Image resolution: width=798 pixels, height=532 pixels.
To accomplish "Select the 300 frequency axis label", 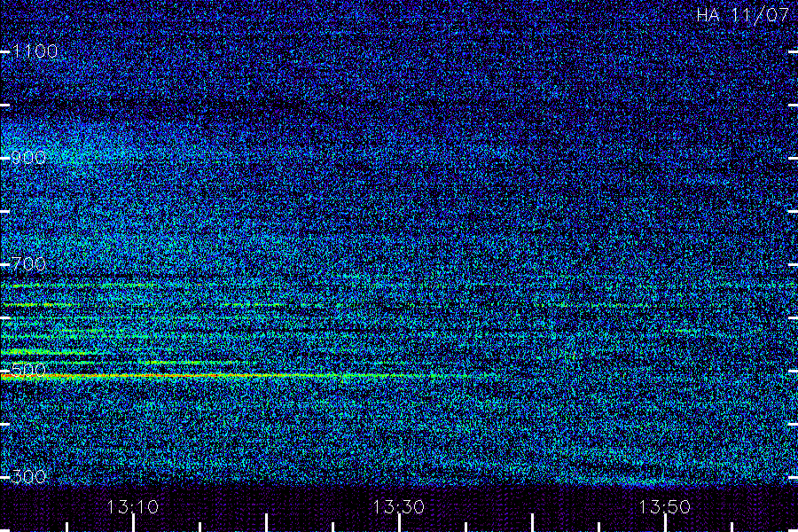I will point(28,476).
